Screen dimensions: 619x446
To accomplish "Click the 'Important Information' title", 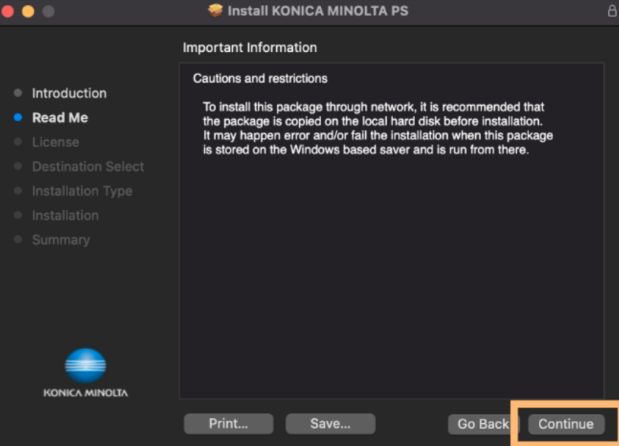I will coord(249,47).
